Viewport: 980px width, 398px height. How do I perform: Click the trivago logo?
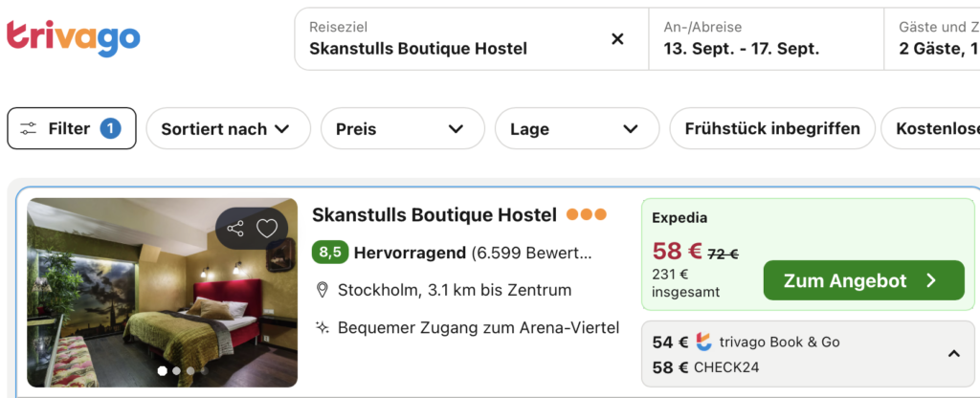tap(73, 38)
